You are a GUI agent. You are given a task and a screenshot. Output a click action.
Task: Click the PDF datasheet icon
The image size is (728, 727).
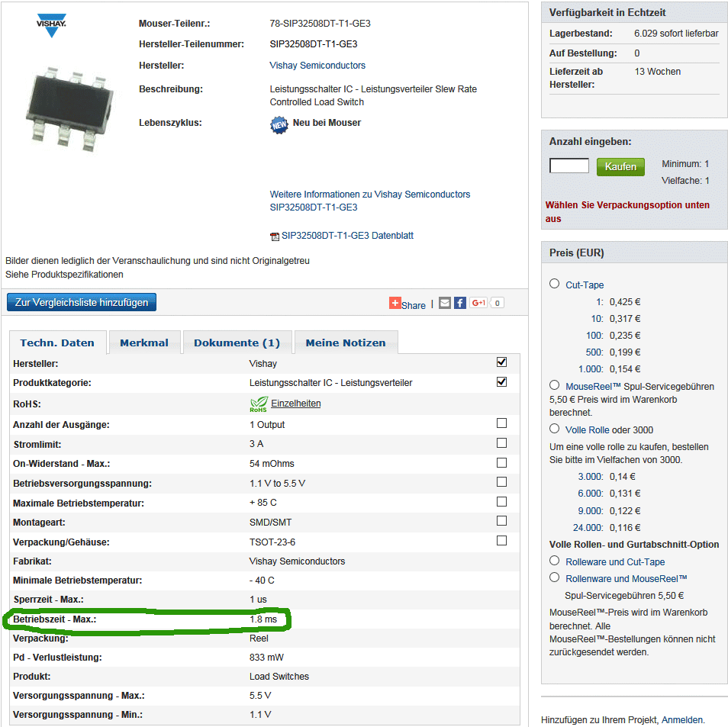[x=275, y=236]
